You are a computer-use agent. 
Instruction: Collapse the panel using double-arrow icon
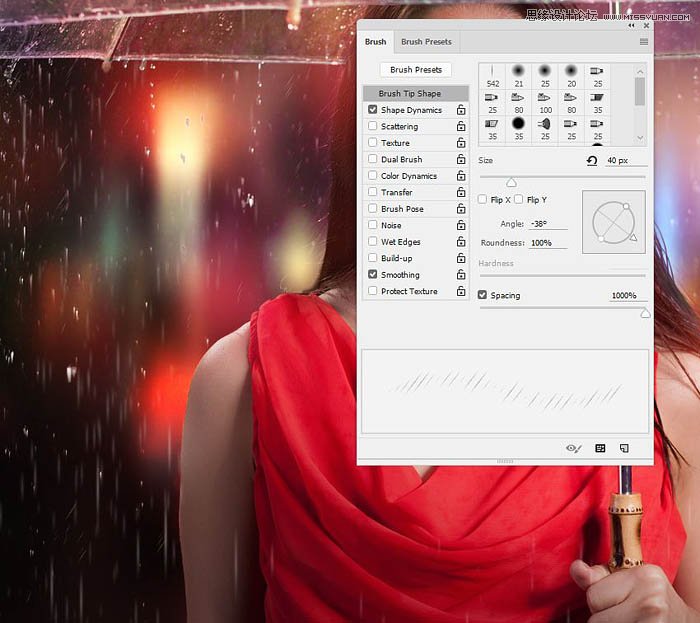tap(634, 25)
